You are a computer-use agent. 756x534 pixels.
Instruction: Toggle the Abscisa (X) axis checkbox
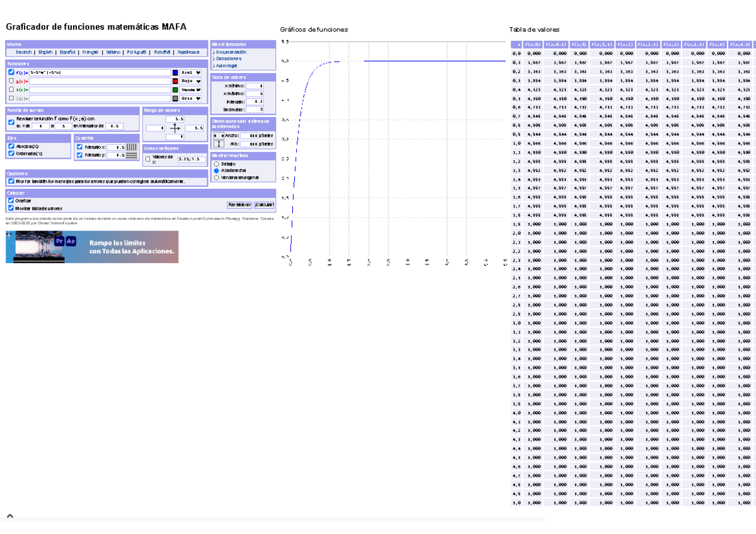tap(11, 146)
